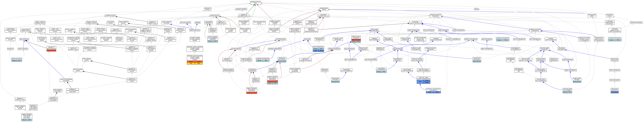Click the "proteolysis" node

[11, 49]
